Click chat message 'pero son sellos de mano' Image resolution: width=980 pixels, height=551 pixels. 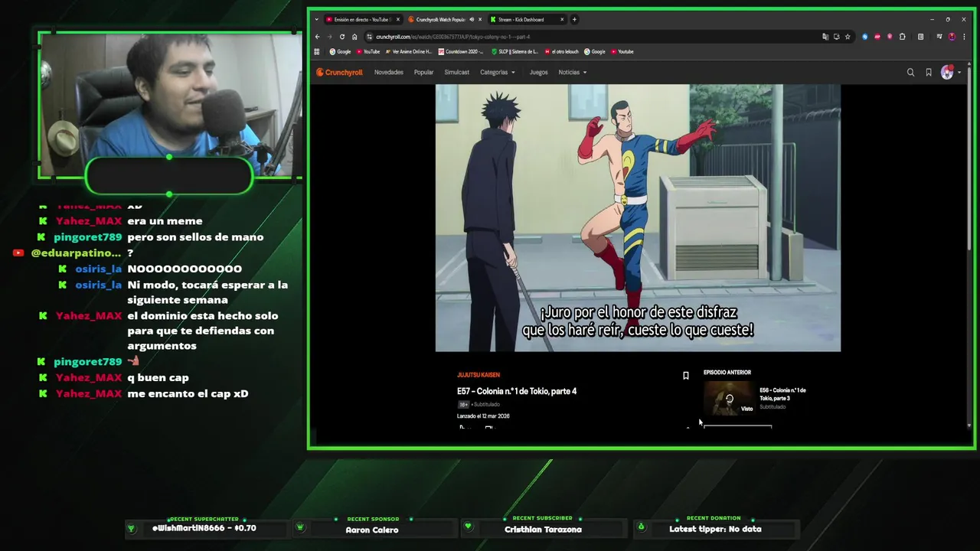tap(195, 237)
